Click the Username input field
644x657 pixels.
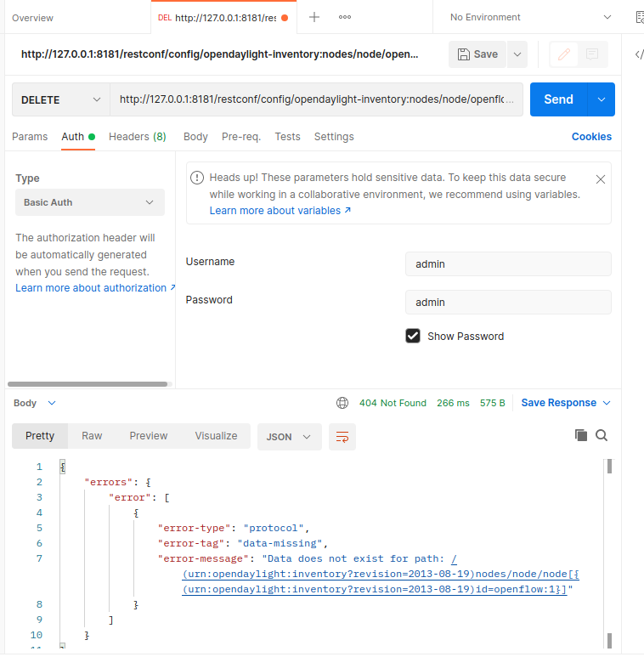click(x=508, y=264)
